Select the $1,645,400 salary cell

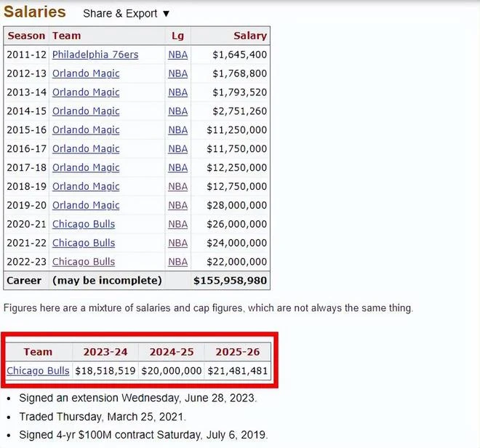(240, 55)
